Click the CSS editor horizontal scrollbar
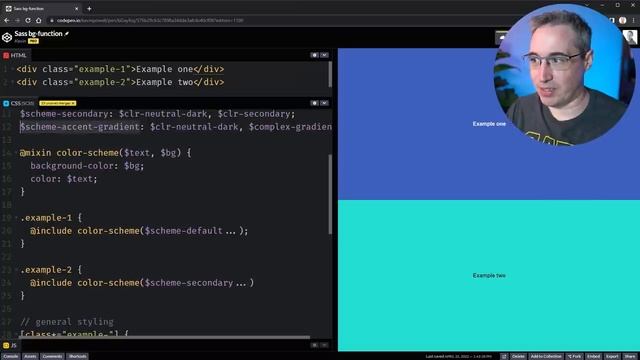The height and width of the screenshot is (360, 640). point(164,337)
